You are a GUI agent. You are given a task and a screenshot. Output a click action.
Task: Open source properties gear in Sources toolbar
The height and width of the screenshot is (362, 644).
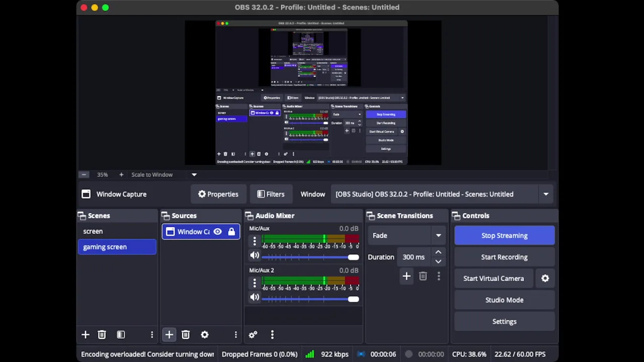[x=204, y=335]
